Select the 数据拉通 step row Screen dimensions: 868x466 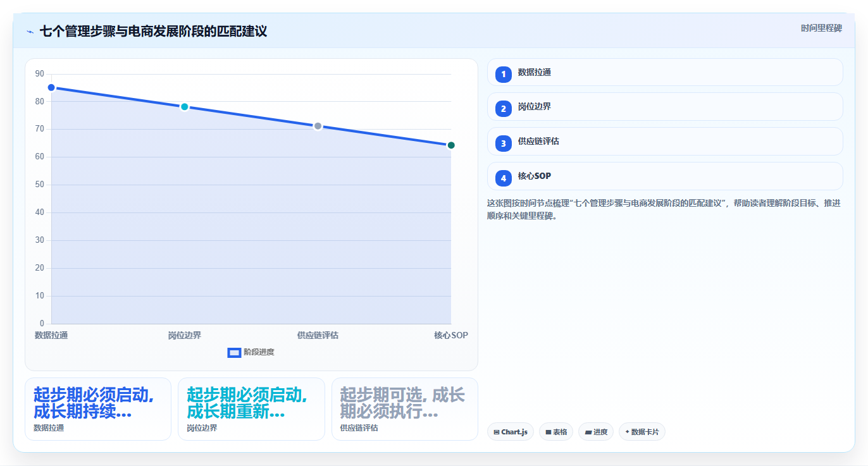pyautogui.click(x=665, y=72)
